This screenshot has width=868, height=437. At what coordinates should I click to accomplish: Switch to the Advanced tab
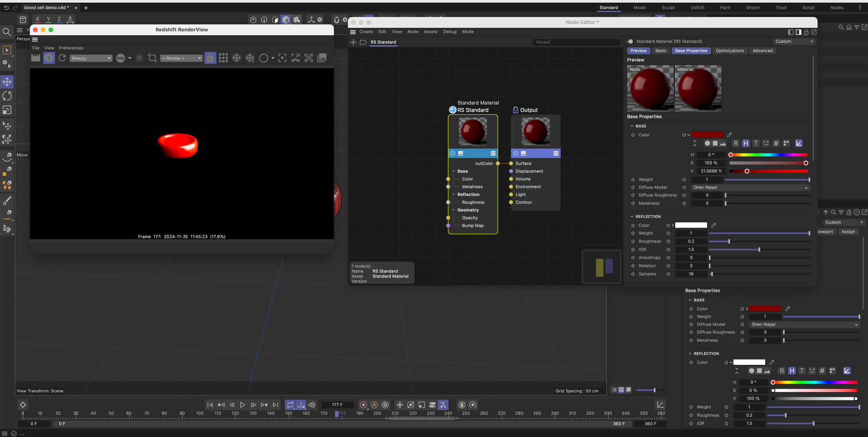click(763, 51)
